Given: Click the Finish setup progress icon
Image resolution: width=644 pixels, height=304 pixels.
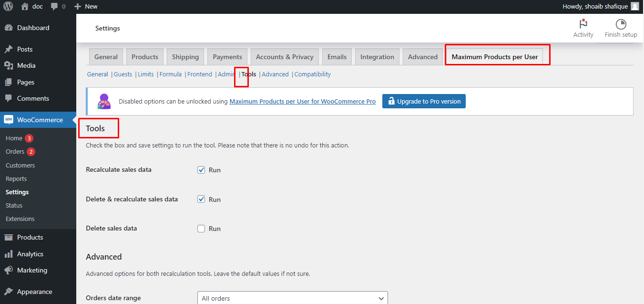Looking at the screenshot, I should pos(621,24).
